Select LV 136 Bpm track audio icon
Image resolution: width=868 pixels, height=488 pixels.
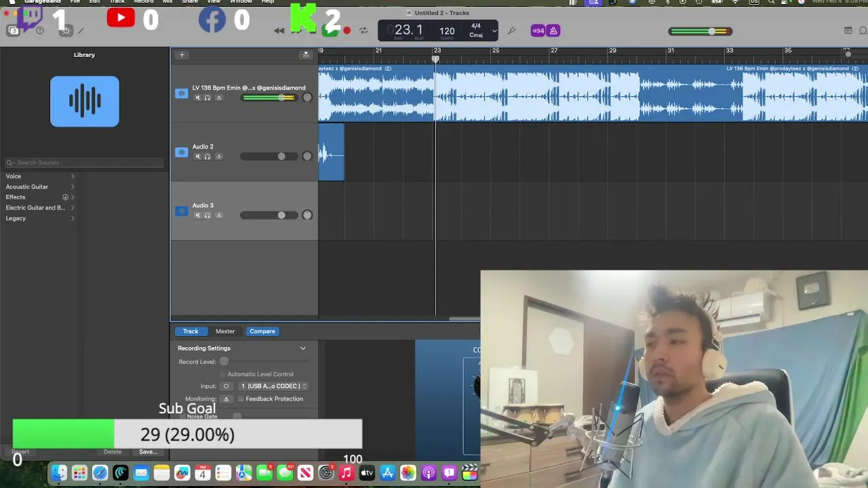coord(181,94)
